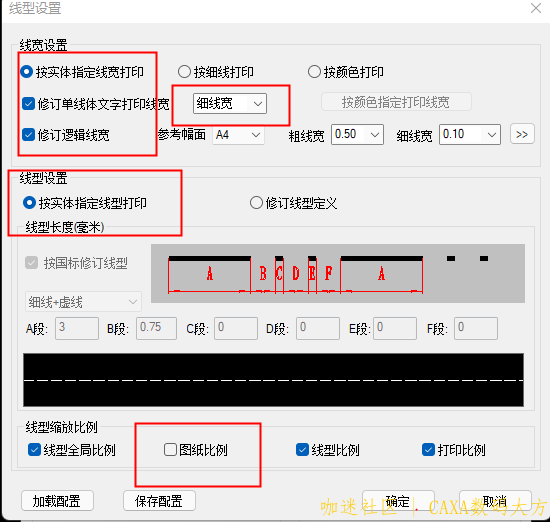
Task: Click the E段 input field
Action: point(395,328)
